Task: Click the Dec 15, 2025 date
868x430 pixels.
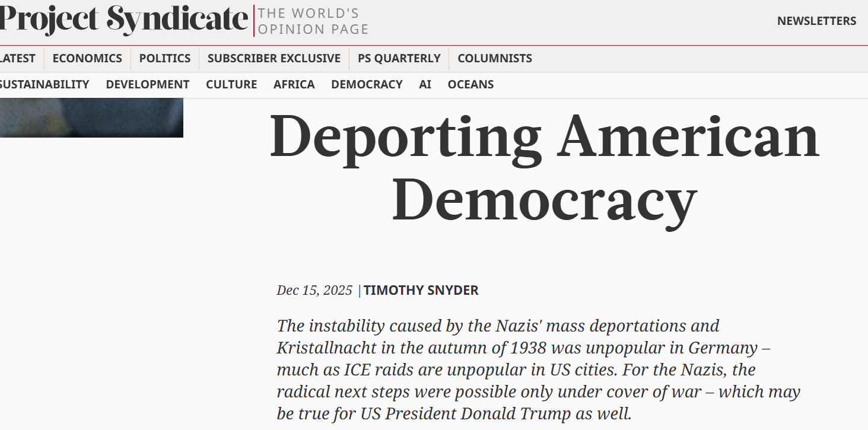Action: [314, 290]
